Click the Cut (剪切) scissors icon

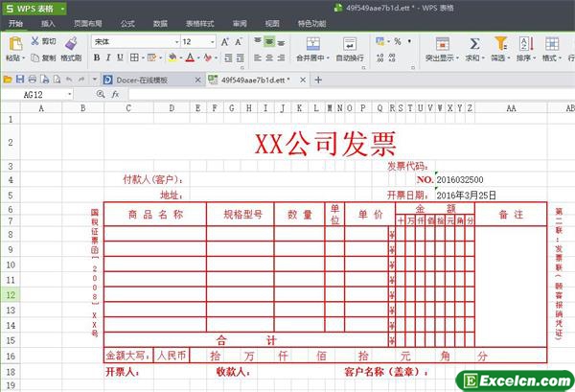pos(34,40)
